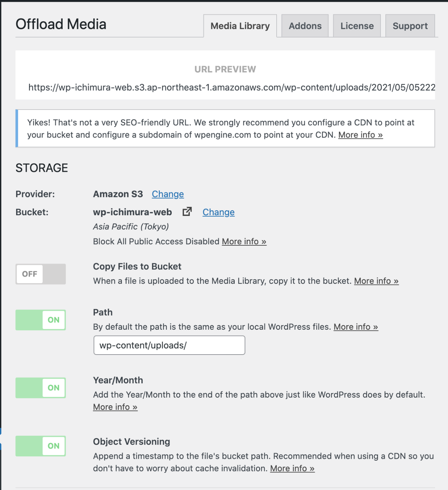This screenshot has height=490, width=448.
Task: Open More info for Year/Month setting
Action: [115, 407]
